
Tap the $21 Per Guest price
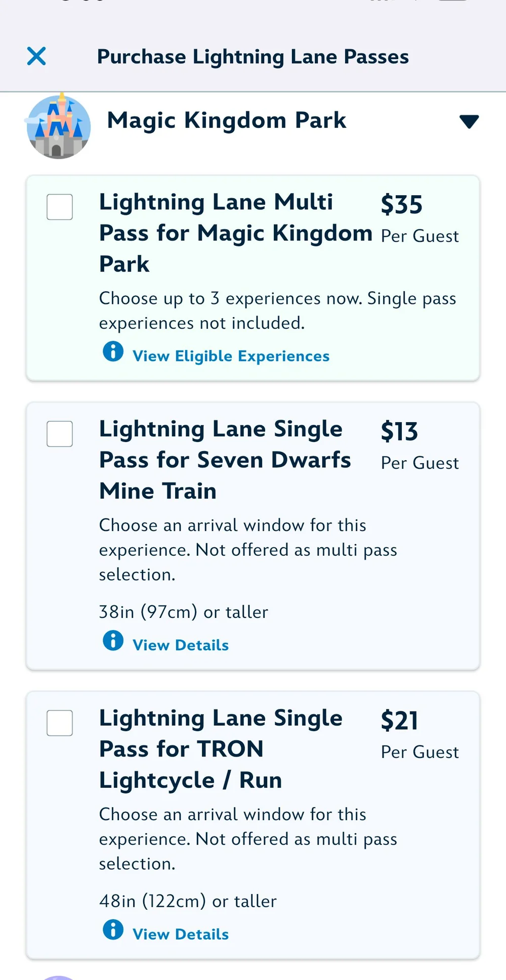pyautogui.click(x=420, y=735)
